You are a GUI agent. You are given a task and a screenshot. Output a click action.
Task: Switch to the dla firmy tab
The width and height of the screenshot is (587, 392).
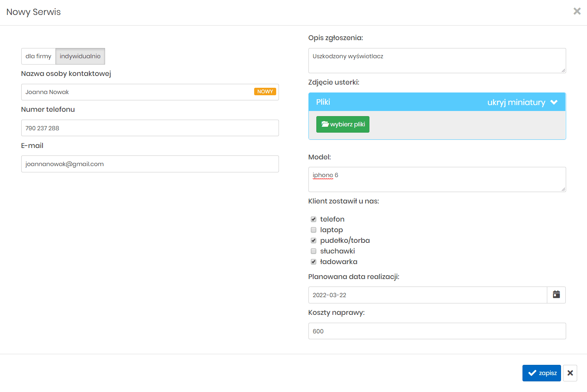point(39,56)
